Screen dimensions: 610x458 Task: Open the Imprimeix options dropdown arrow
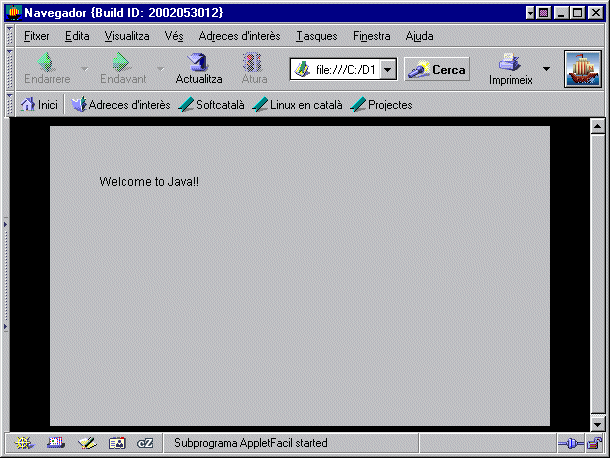(x=546, y=69)
